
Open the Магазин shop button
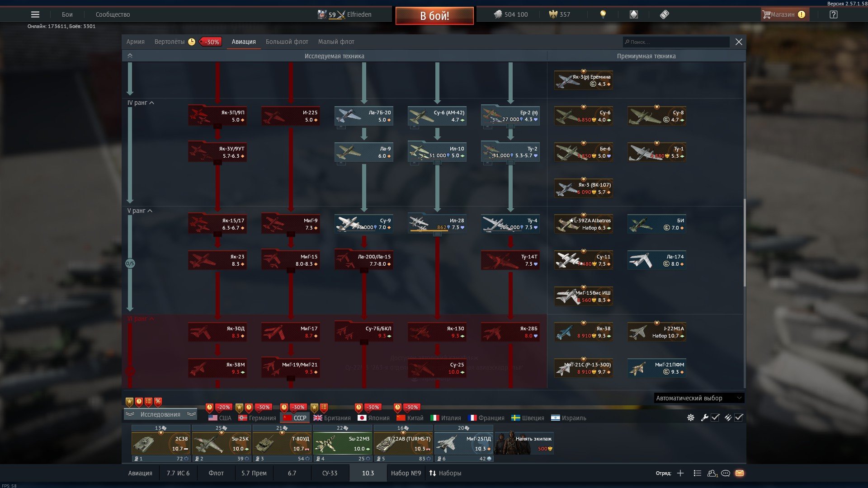(784, 14)
